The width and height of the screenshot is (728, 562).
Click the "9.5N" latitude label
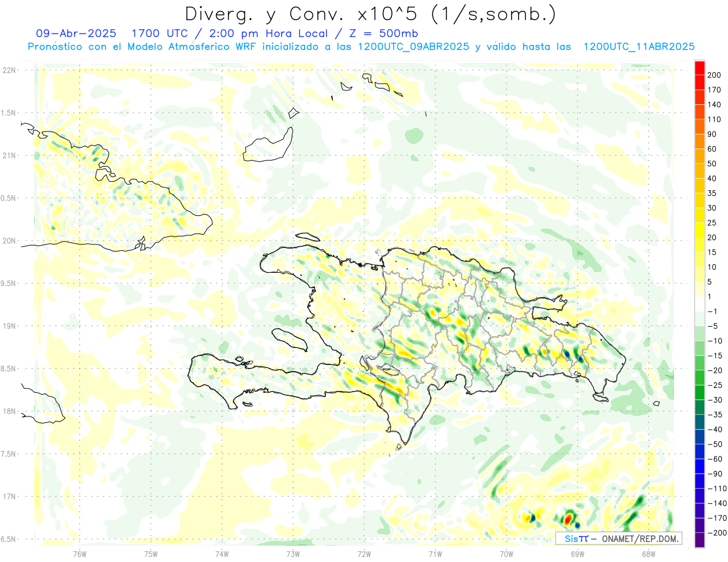8,283
